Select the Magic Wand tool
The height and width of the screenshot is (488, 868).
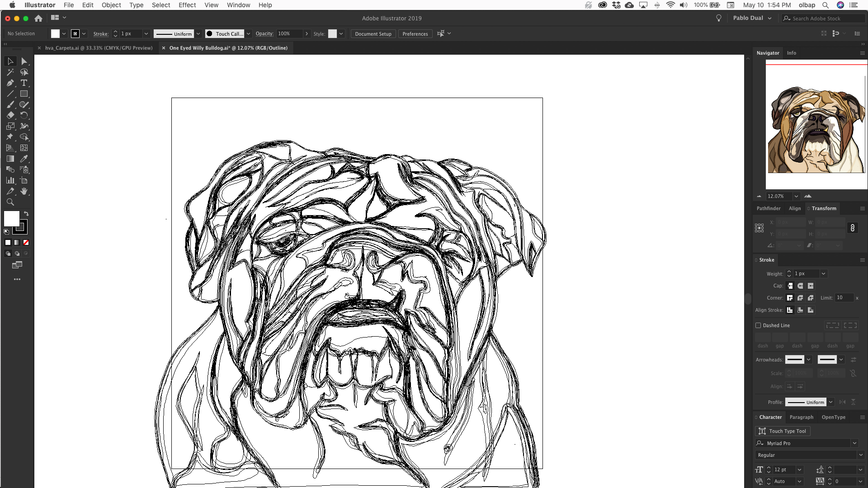[10, 72]
